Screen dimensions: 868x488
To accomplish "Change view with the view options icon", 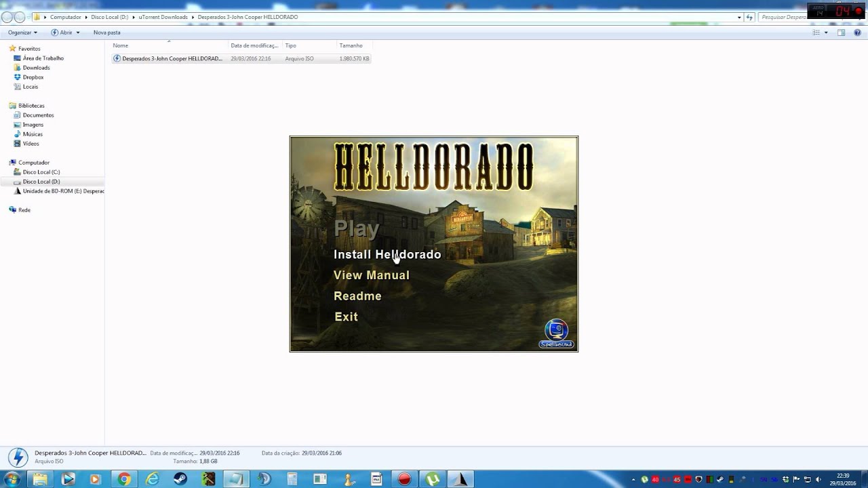I will tap(817, 33).
